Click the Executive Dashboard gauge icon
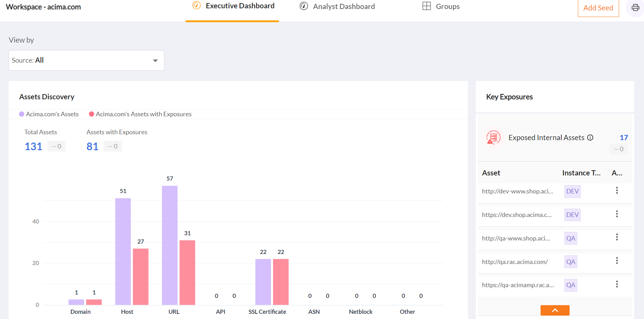644x319 pixels. click(197, 6)
